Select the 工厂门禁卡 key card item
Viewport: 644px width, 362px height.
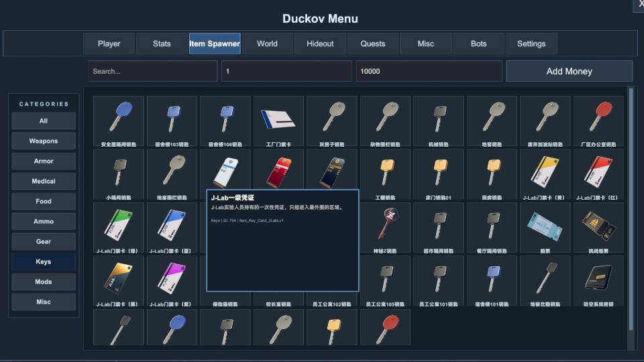(x=278, y=120)
